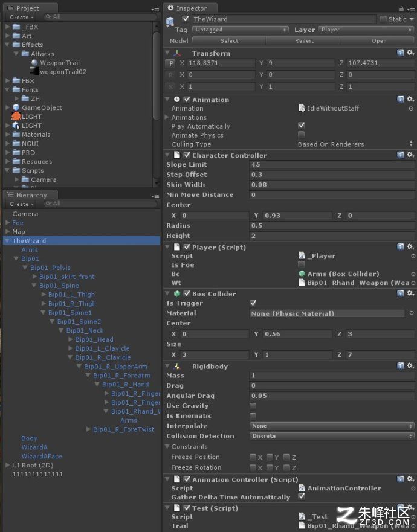Image resolution: width=417 pixels, height=532 pixels.
Task: Click the AnimationController script file icon
Action: 302,488
